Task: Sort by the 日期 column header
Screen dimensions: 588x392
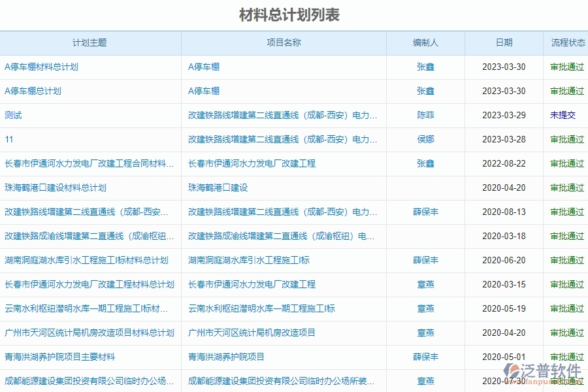Action: tap(503, 42)
